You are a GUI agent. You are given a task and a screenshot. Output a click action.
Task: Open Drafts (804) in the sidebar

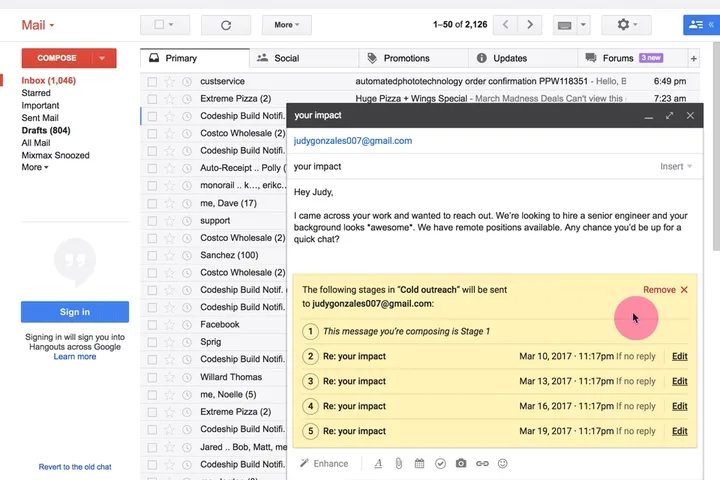click(46, 130)
